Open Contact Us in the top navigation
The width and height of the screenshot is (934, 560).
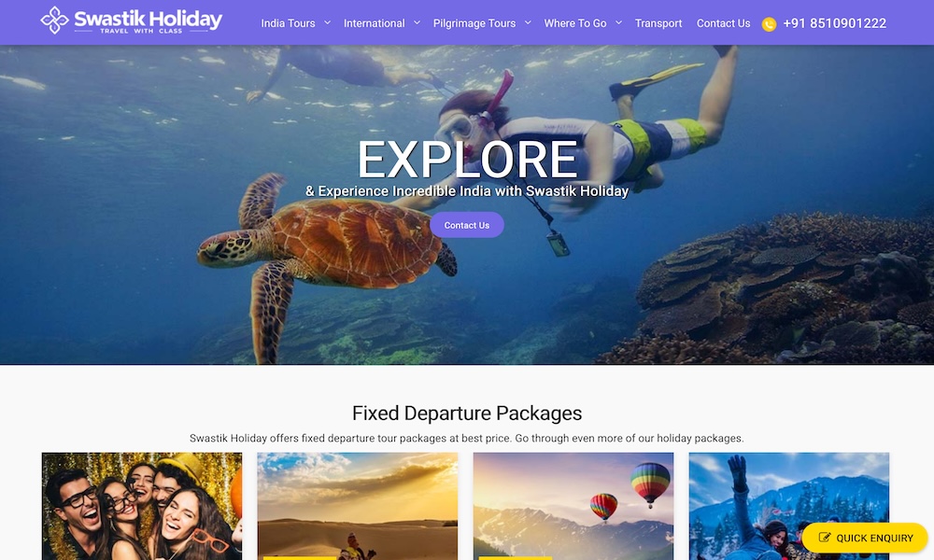(x=723, y=23)
